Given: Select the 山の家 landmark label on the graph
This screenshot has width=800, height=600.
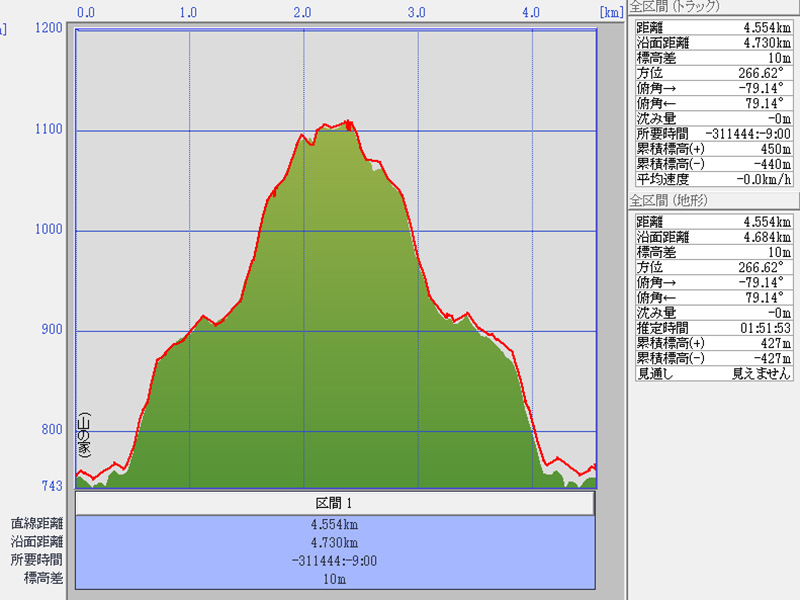Looking at the screenshot, I should [x=84, y=434].
